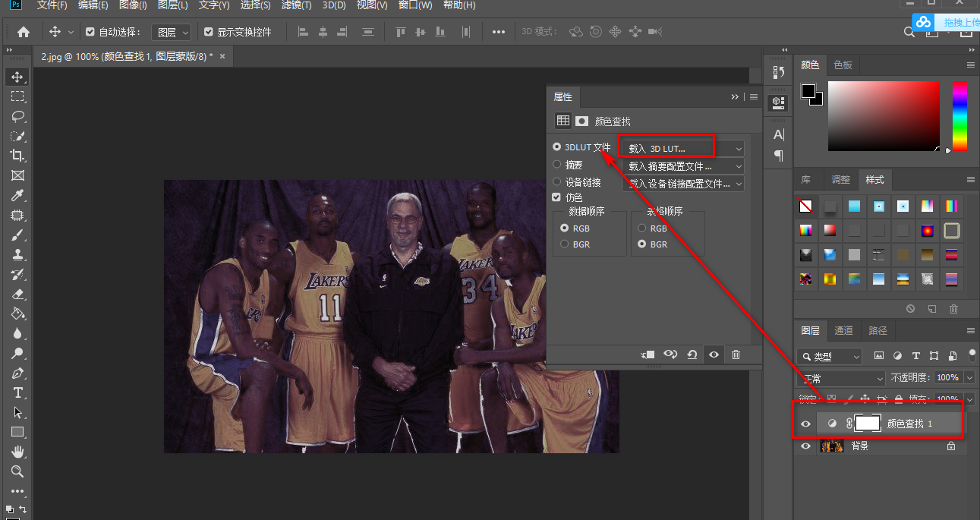The height and width of the screenshot is (520, 980).
Task: Filter layers by type layers (T icon)
Action: point(915,355)
